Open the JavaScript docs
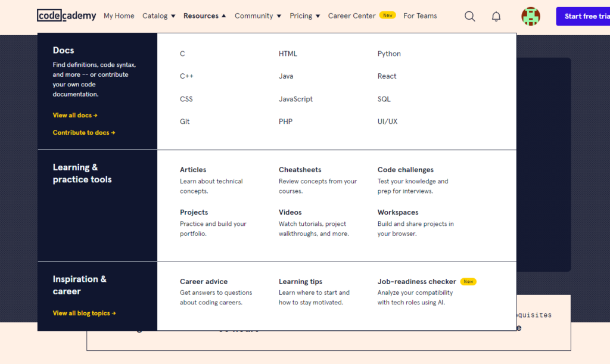This screenshot has width=610, height=364. [x=295, y=99]
